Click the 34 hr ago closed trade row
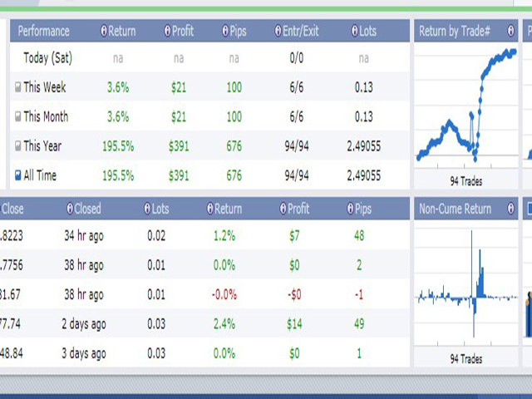The width and height of the screenshot is (532, 399). 84,236
